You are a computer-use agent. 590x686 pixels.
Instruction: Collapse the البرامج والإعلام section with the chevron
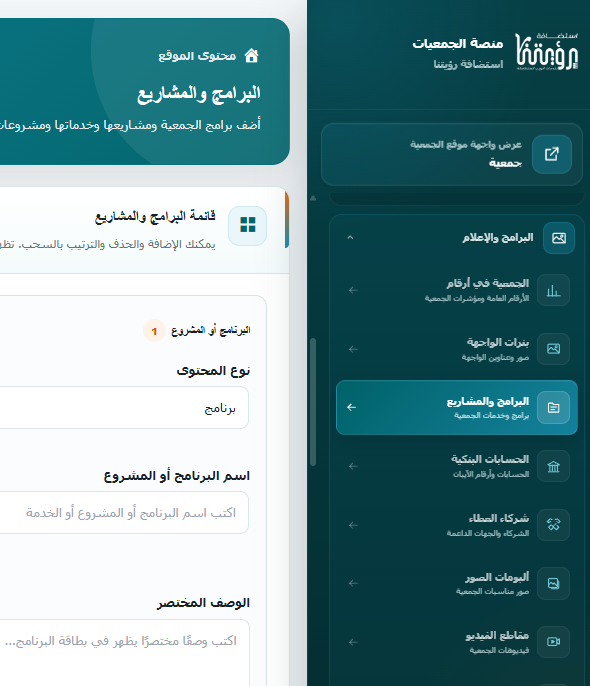click(350, 238)
